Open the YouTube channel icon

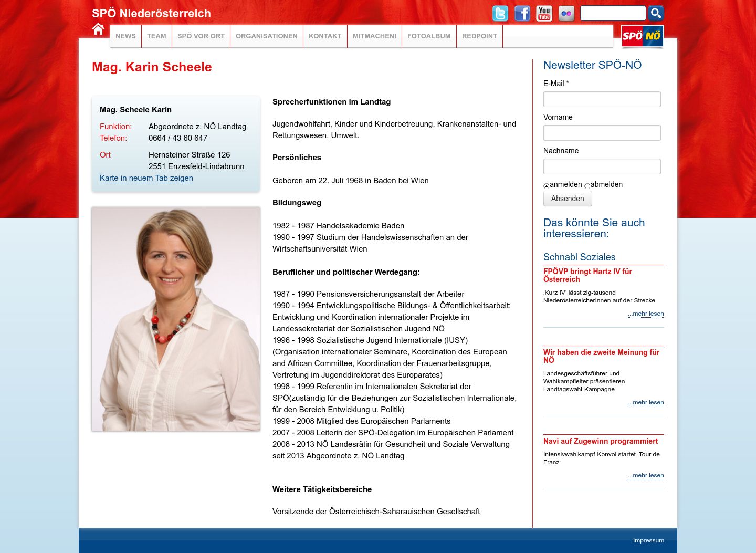544,13
